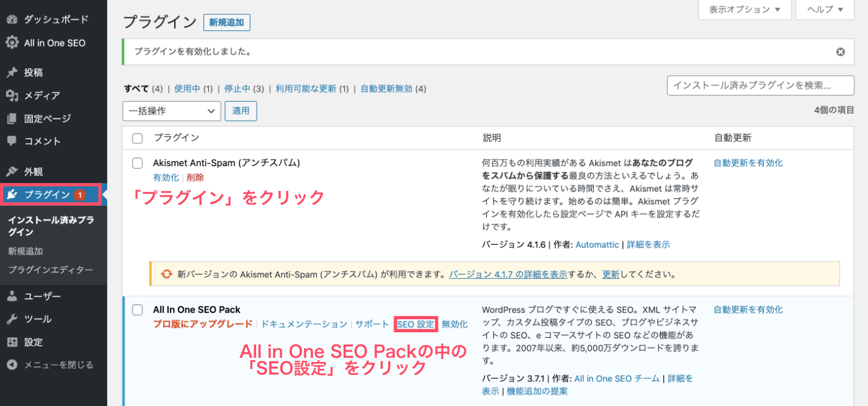Viewport: 868px width, 406px height.
Task: Click the Media icon in sidebar
Action: pyautogui.click(x=12, y=95)
